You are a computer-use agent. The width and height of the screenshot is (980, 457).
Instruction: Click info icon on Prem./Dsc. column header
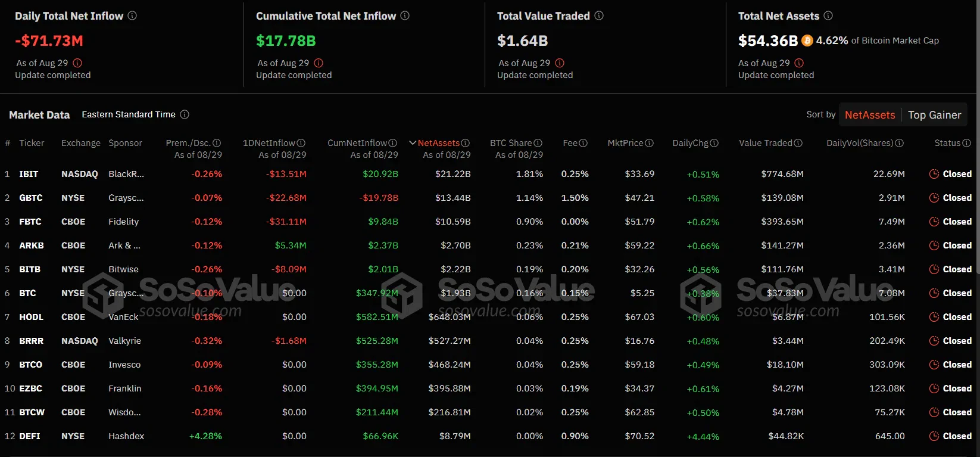point(217,143)
